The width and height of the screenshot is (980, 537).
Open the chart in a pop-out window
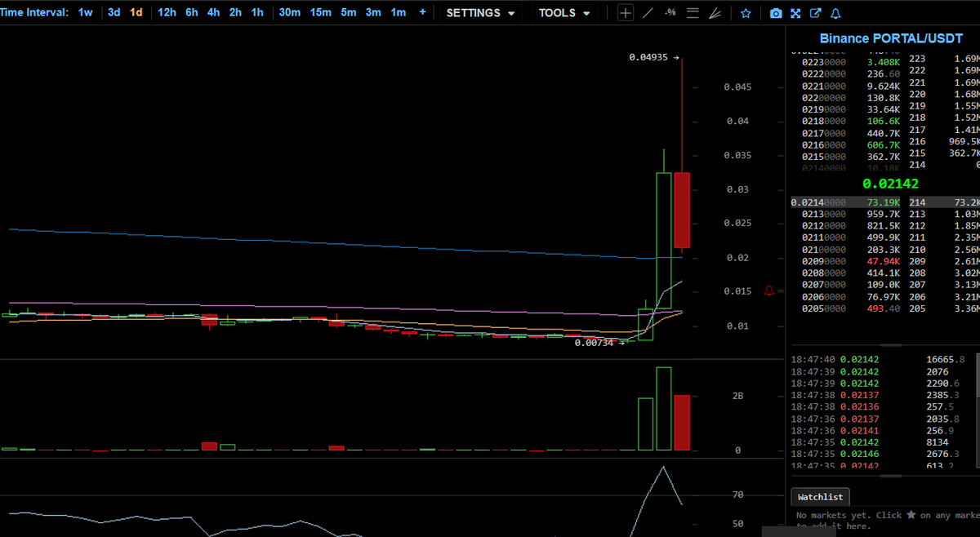coord(815,13)
